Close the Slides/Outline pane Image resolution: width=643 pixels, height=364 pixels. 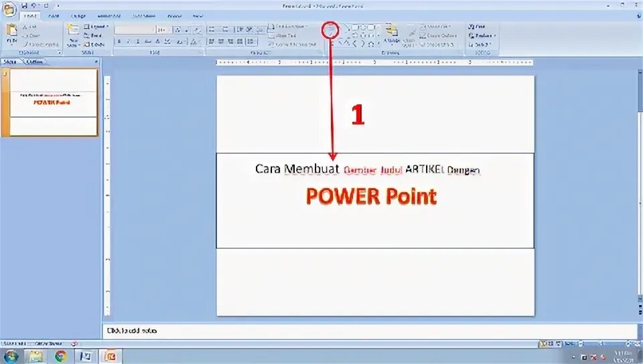click(96, 62)
